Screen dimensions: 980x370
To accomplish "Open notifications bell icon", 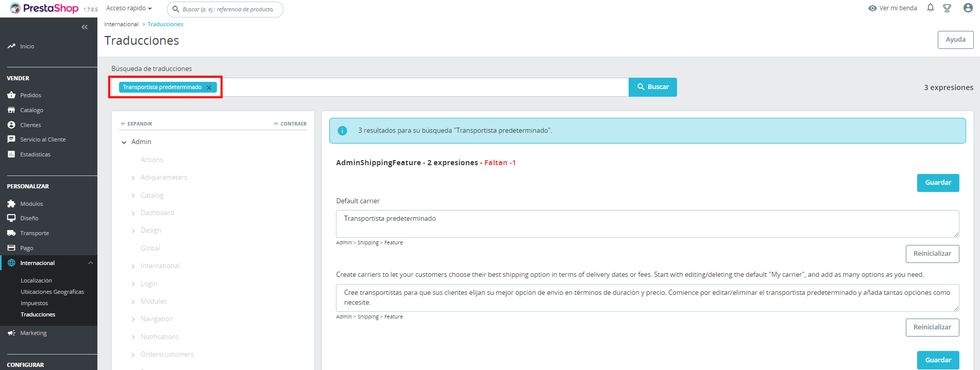I will [x=931, y=8].
